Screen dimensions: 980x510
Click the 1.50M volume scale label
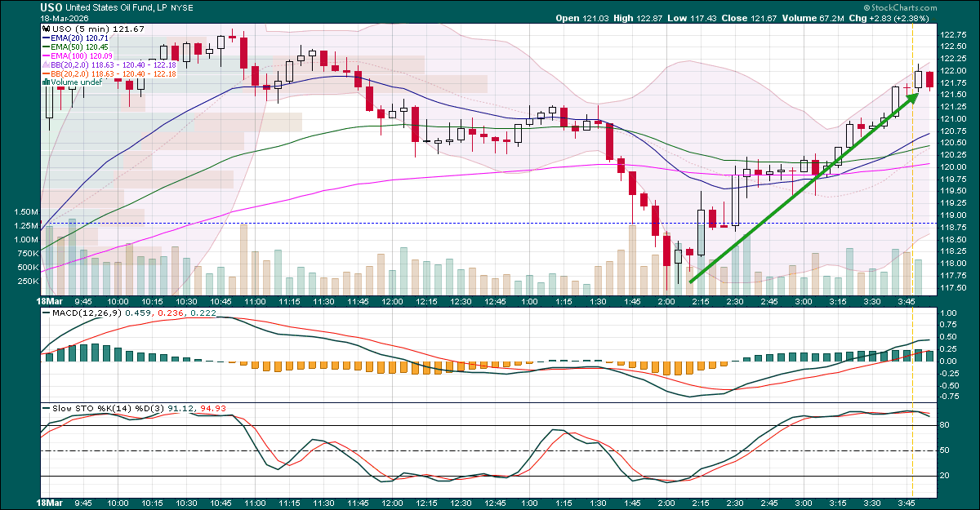click(24, 211)
